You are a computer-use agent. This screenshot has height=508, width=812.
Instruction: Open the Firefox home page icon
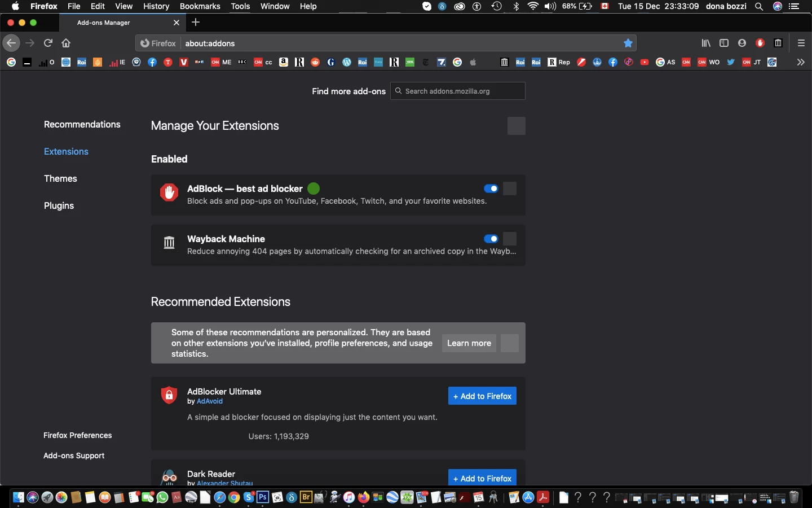tap(66, 43)
